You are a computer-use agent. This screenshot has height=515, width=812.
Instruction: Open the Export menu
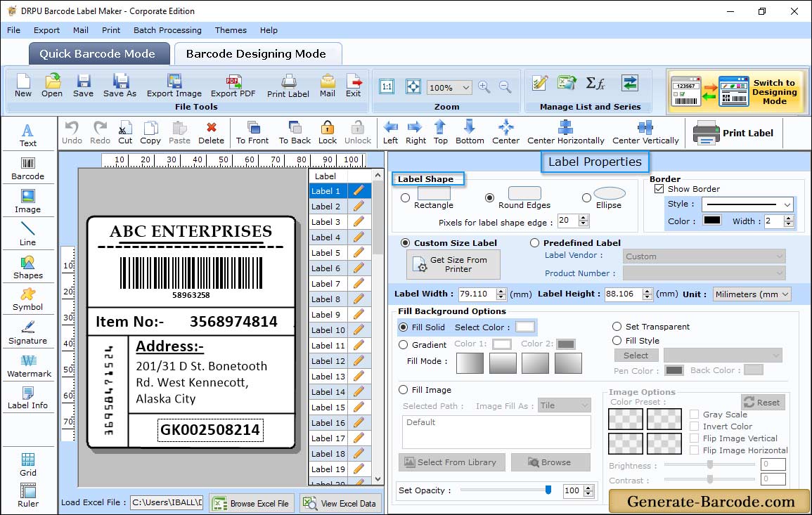(x=46, y=30)
